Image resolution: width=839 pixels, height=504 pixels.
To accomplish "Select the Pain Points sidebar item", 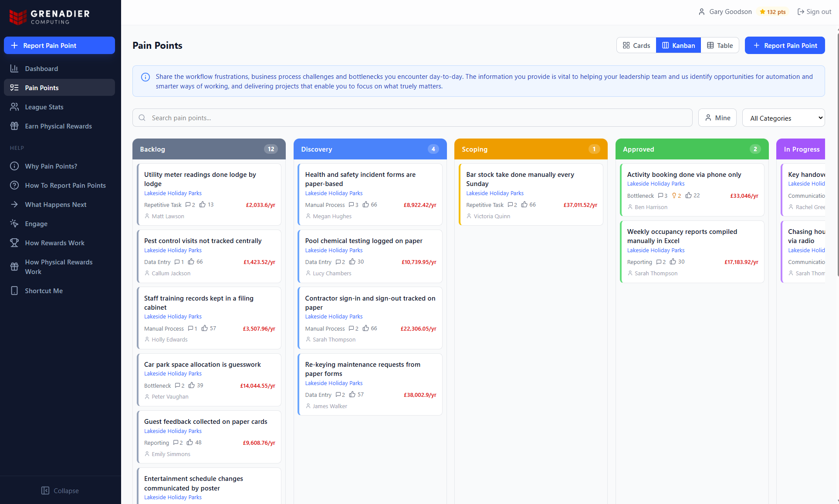I will 42,88.
